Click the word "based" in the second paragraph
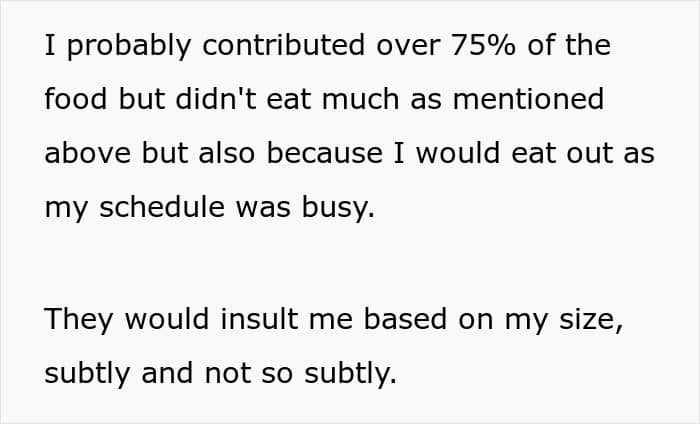The width and height of the screenshot is (700, 424). (405, 319)
